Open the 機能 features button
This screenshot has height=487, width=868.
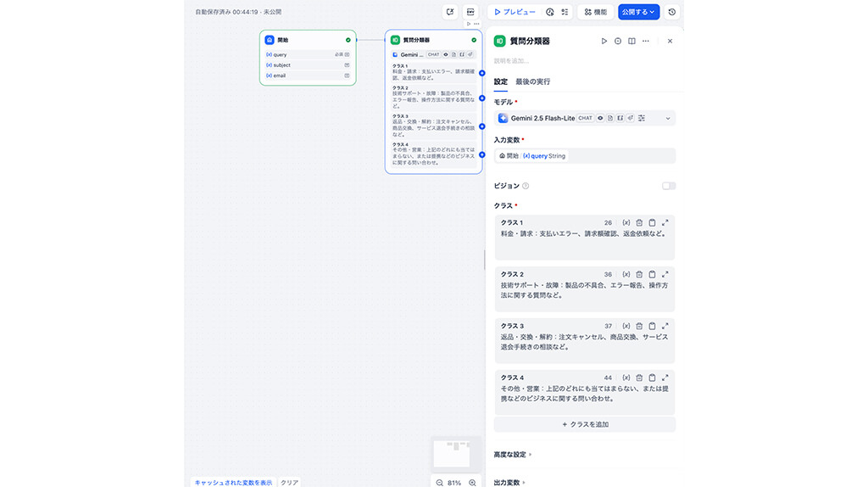tap(595, 12)
